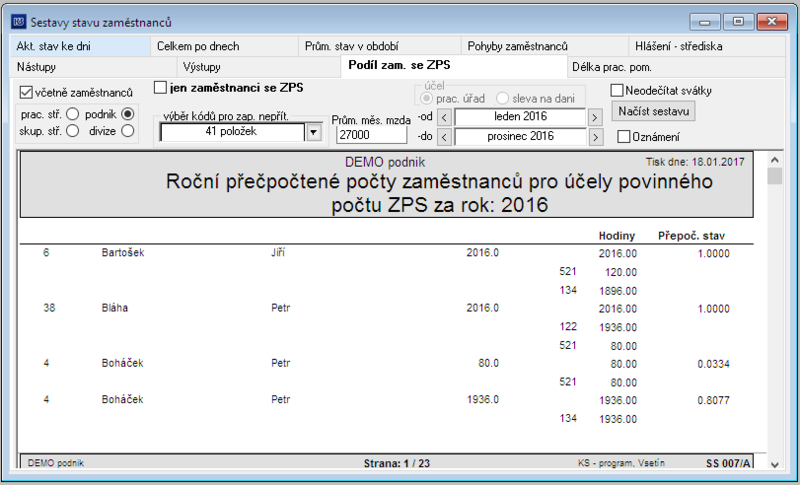Screen dimensions: 800x485
Task: Click the 'Hodiny' column header
Action: coord(616,236)
